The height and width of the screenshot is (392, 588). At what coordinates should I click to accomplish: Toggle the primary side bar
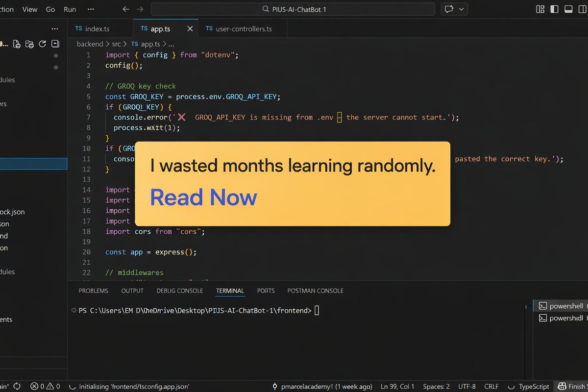pos(554,9)
